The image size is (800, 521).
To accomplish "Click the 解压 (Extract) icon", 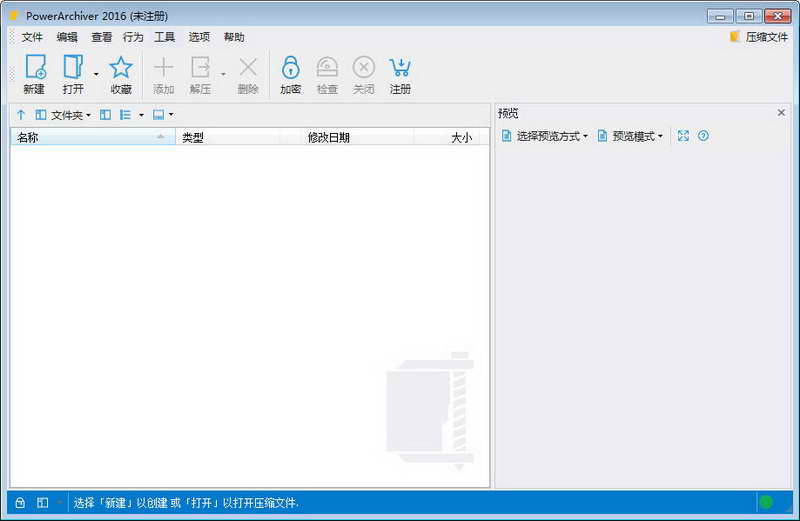I will point(200,74).
